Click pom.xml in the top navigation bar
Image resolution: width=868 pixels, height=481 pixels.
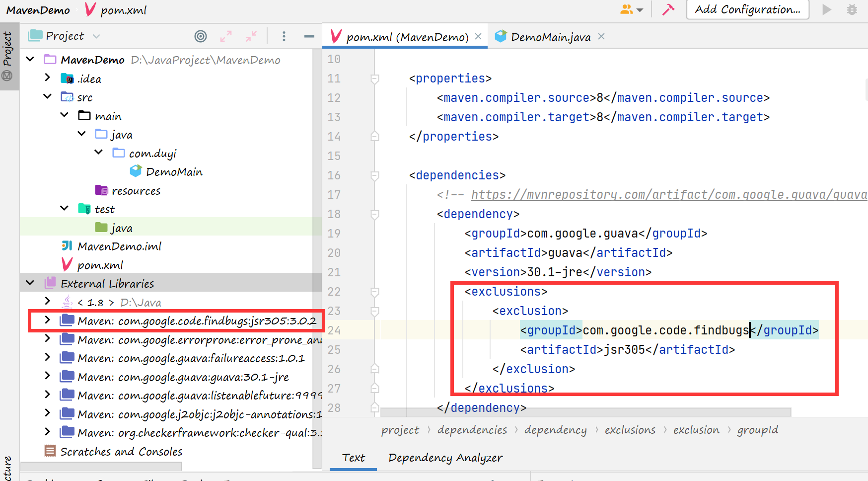124,10
